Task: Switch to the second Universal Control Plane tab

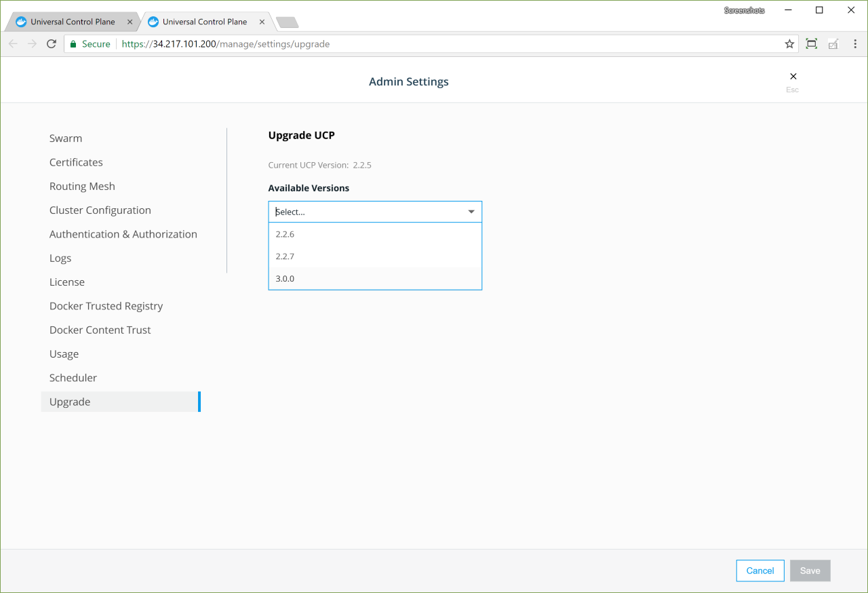Action: pyautogui.click(x=203, y=21)
